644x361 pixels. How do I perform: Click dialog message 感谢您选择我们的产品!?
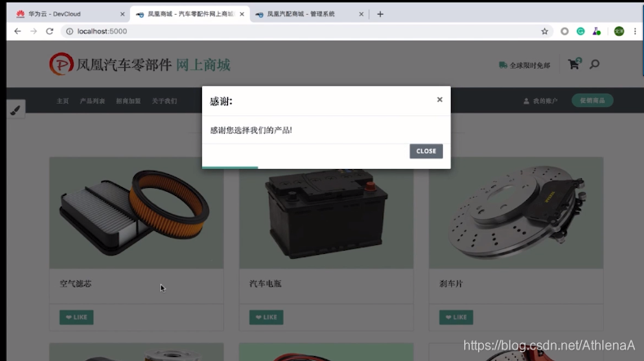[x=251, y=131]
